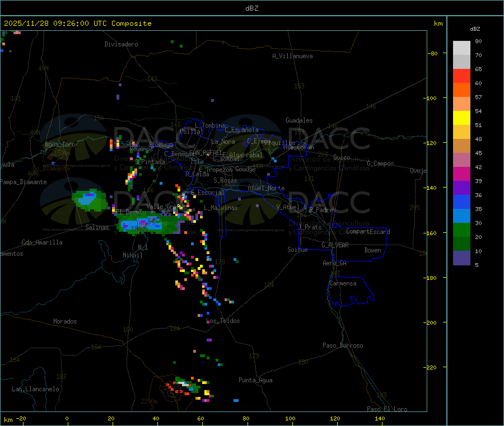Click the V_Atuel location label
This screenshot has height=426, width=504.
[x=288, y=207]
